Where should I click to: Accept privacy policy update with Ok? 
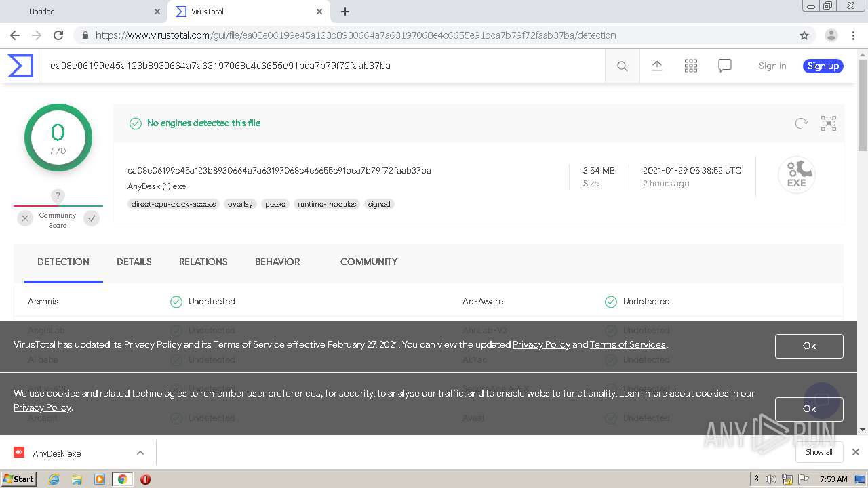(x=809, y=346)
